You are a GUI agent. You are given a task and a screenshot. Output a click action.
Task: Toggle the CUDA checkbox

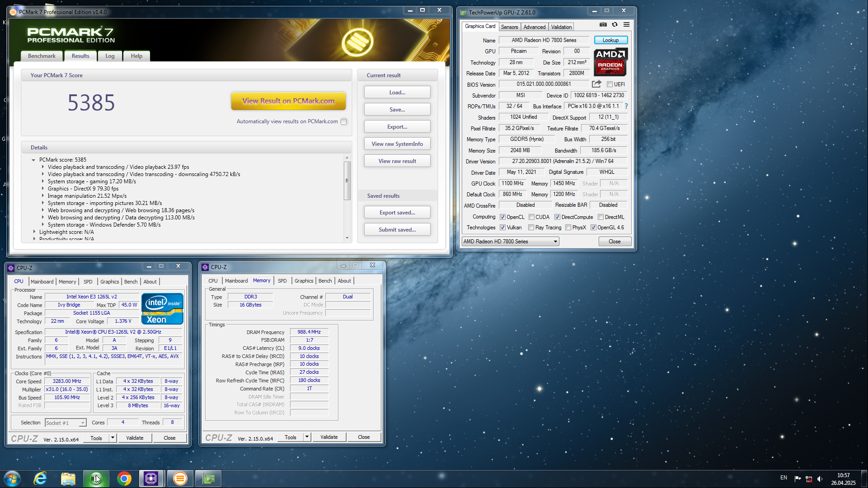[x=531, y=217]
